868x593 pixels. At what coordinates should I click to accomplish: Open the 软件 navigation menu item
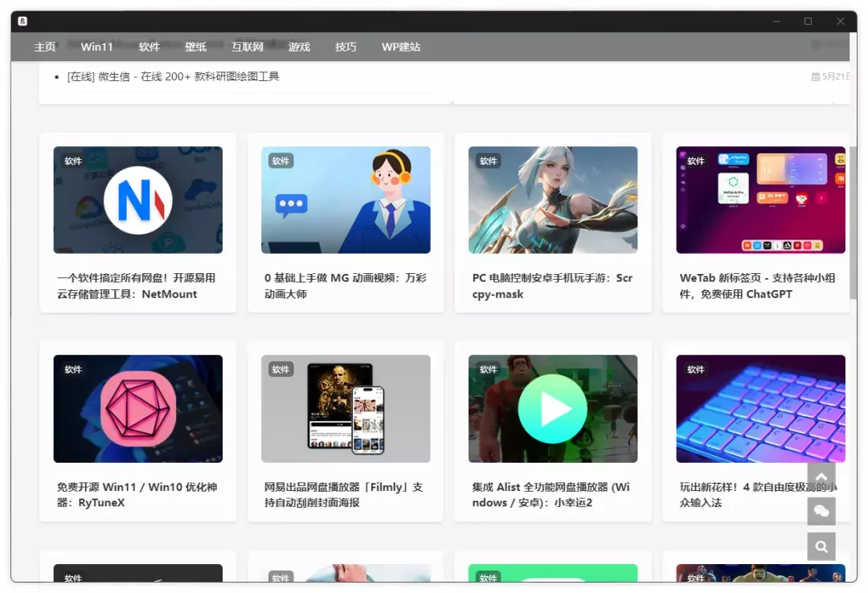pos(149,47)
